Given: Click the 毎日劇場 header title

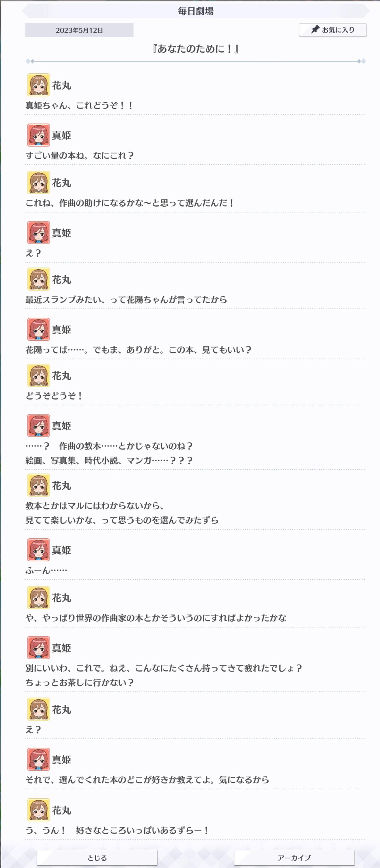Looking at the screenshot, I should tap(196, 11).
